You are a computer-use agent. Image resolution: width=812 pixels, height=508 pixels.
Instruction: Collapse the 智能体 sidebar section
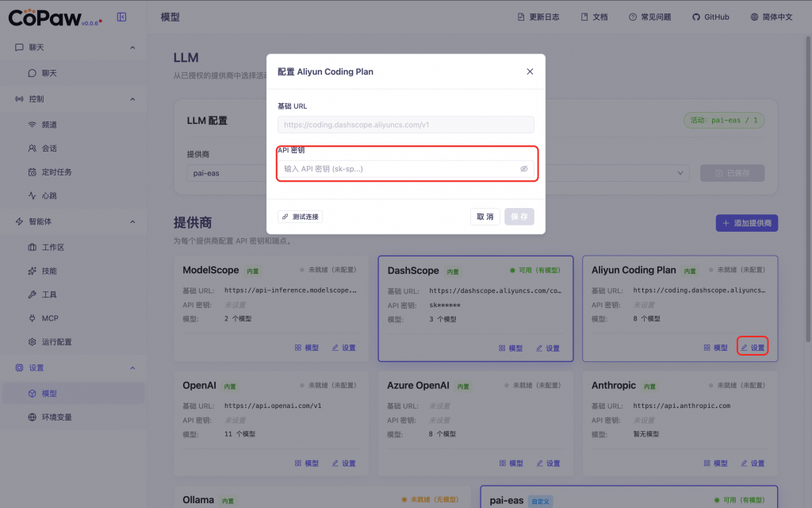coord(132,221)
